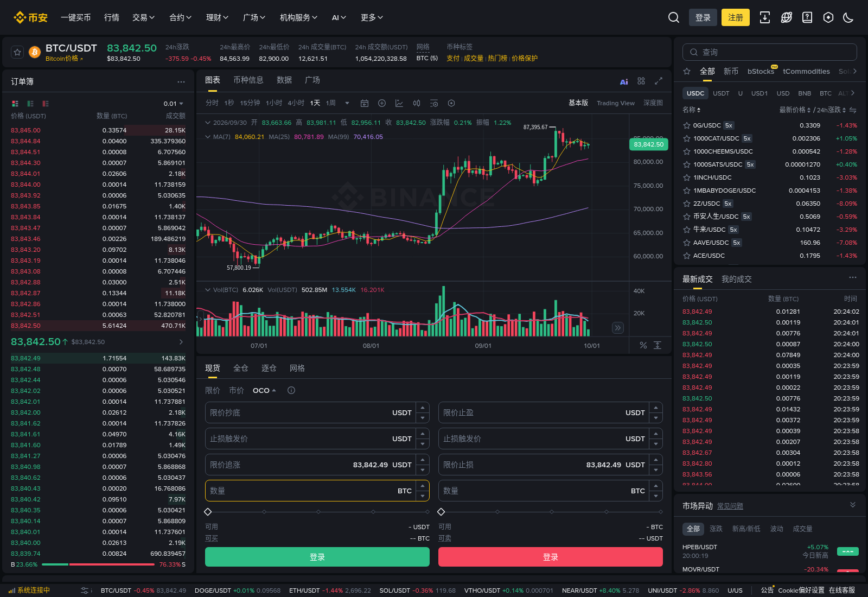
Task: Jump to latest candle with double-arrow icon
Action: (618, 328)
